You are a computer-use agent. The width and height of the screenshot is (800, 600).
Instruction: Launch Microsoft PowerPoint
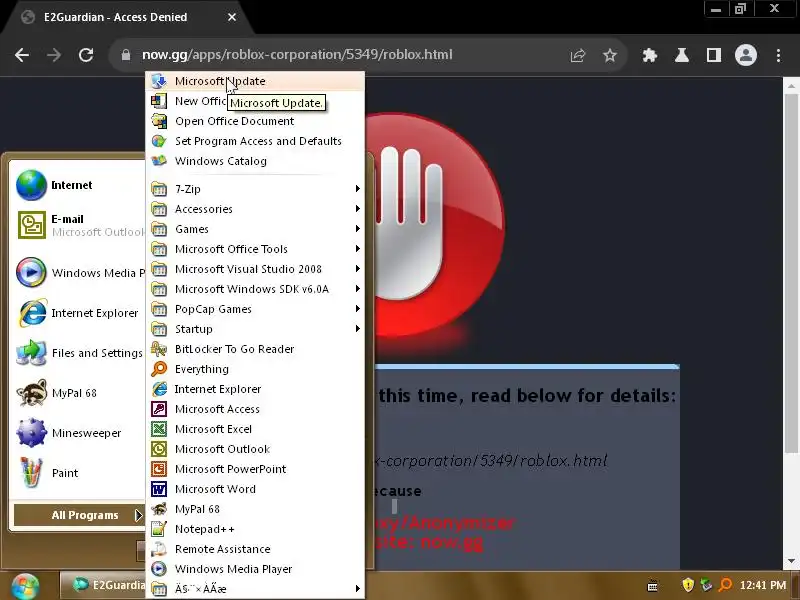tap(255, 469)
